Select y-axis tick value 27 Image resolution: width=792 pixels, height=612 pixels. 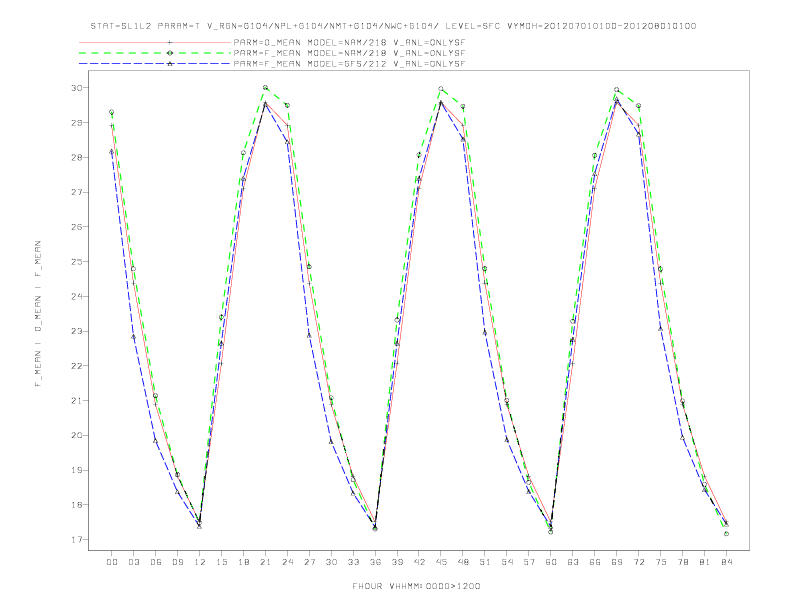click(77, 192)
